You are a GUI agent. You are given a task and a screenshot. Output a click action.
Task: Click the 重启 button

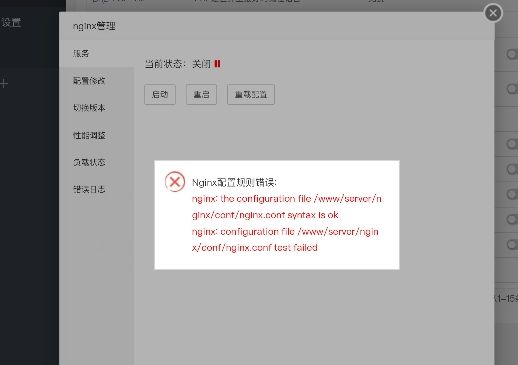point(201,95)
